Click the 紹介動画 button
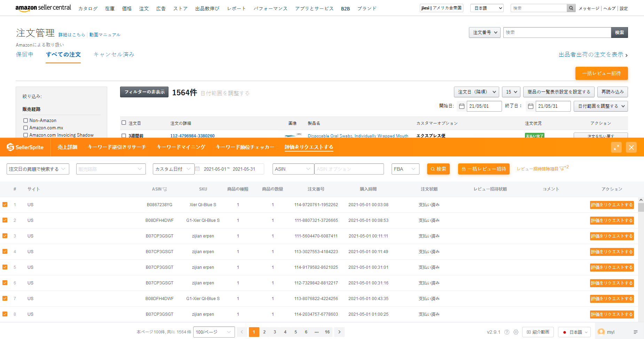 tap(538, 332)
